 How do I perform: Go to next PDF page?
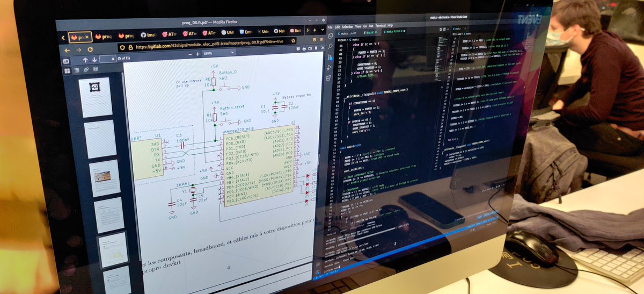pyautogui.click(x=94, y=60)
